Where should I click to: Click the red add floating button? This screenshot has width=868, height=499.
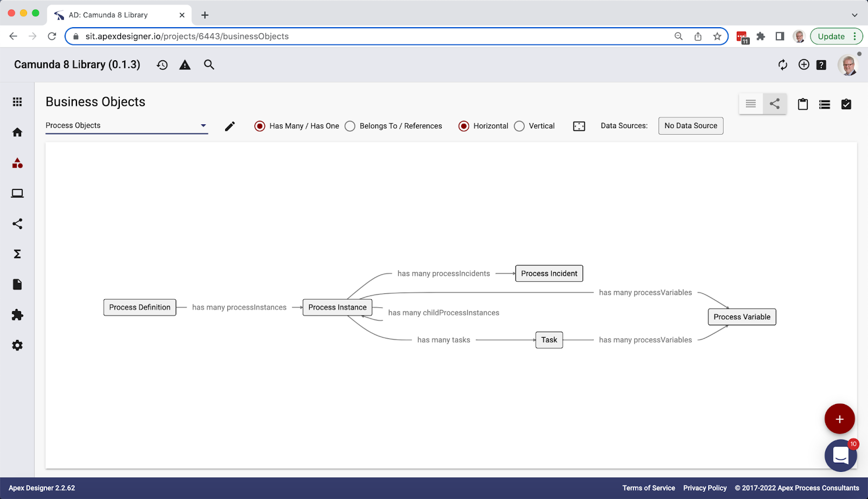[840, 419]
